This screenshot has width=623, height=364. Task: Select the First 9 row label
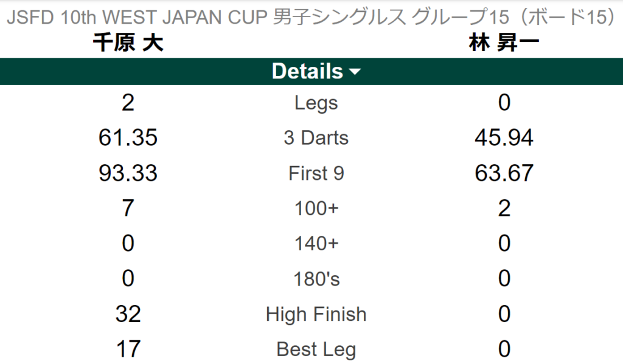pos(316,173)
